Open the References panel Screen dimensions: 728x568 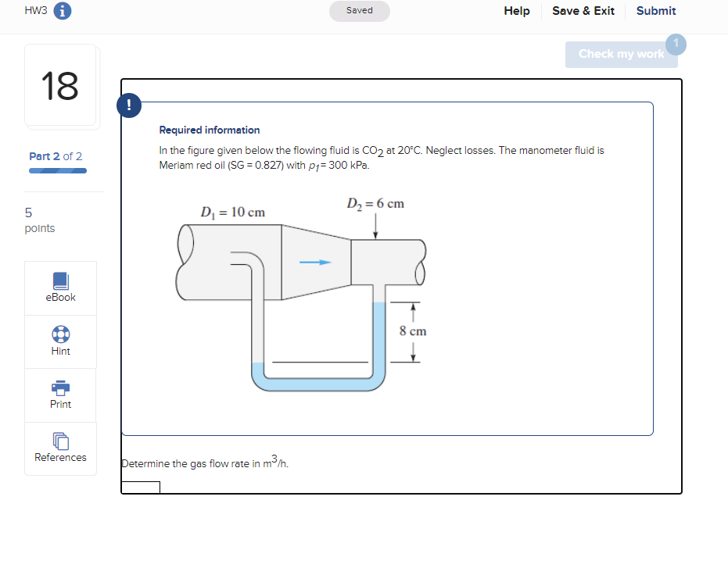click(x=60, y=448)
